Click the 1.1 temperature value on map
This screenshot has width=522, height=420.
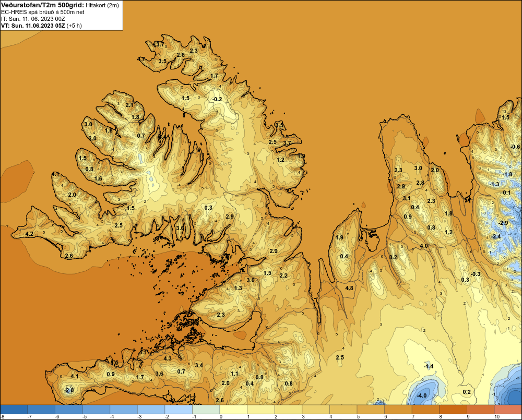(234, 374)
